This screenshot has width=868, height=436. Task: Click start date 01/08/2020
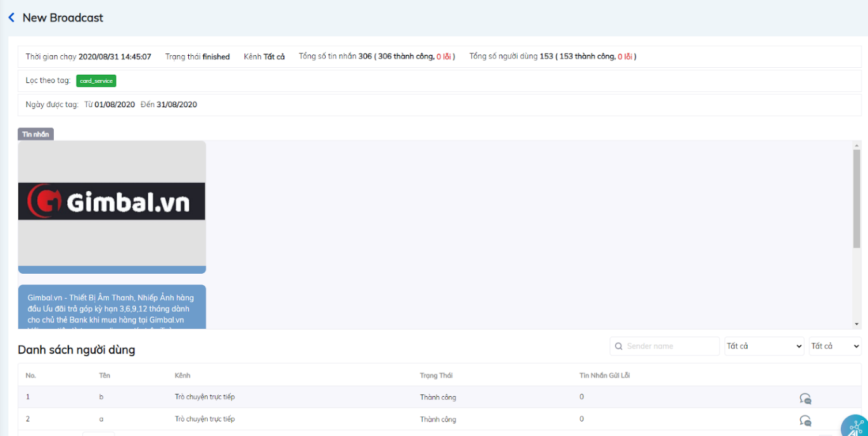tap(115, 105)
